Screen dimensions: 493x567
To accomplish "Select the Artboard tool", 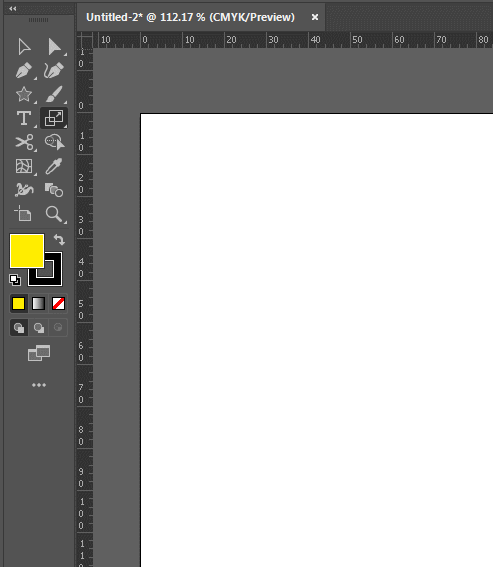I will tap(23, 213).
